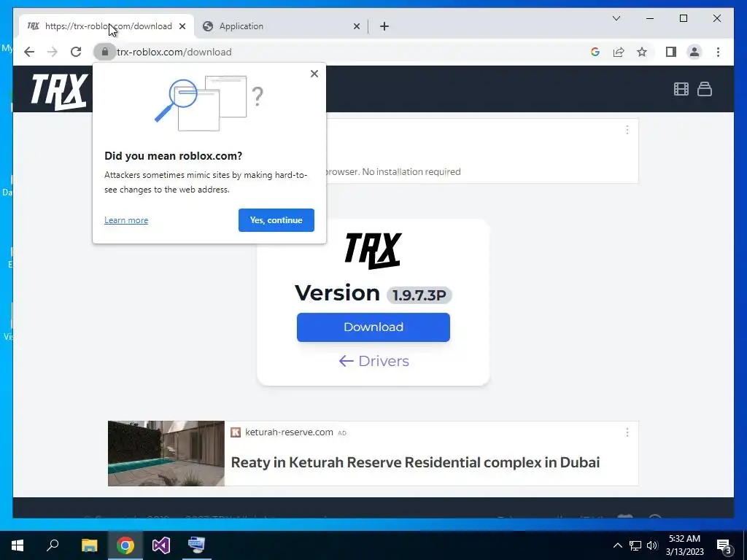This screenshot has height=560, width=747.
Task: Open the volume control in system tray
Action: pyautogui.click(x=652, y=545)
